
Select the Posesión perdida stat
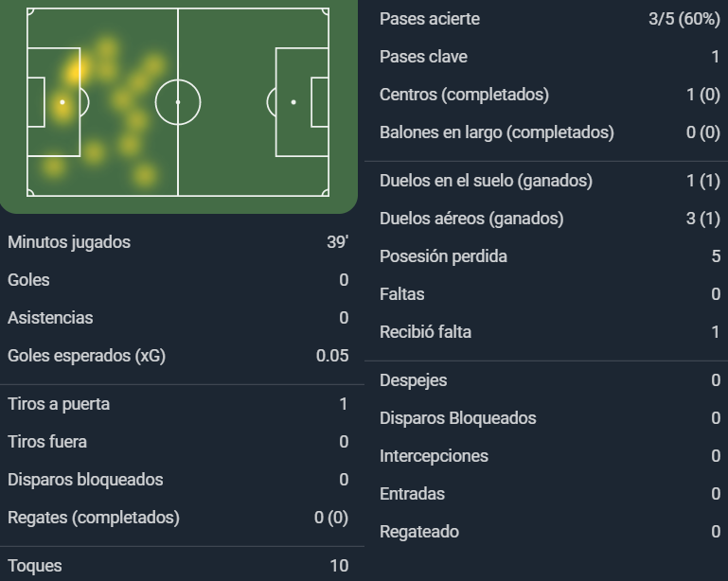point(550,256)
